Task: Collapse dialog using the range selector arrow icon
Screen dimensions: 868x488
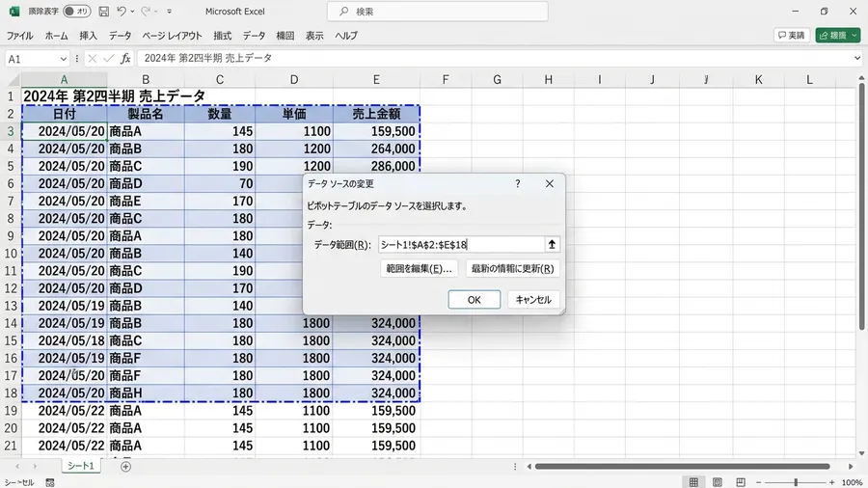Action: coord(552,245)
